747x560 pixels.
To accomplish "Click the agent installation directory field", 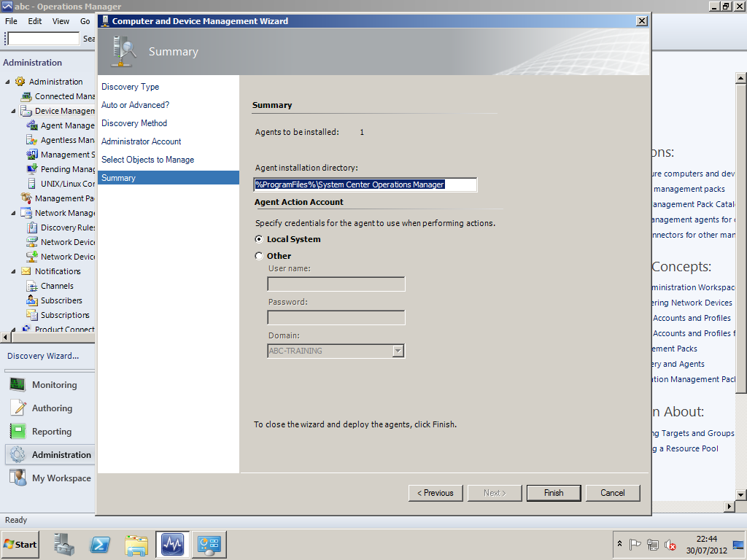I will pyautogui.click(x=365, y=184).
